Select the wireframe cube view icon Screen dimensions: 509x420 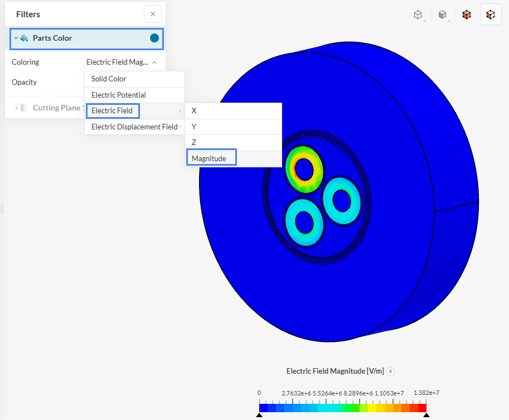click(418, 15)
